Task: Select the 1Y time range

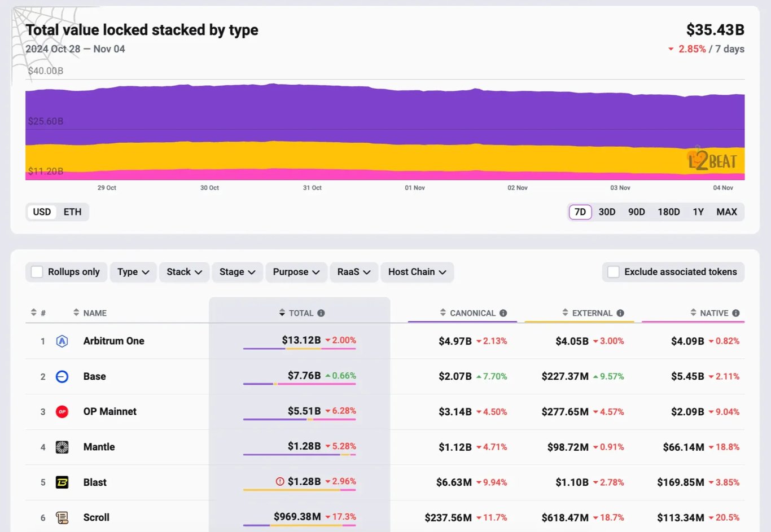Action: 698,212
